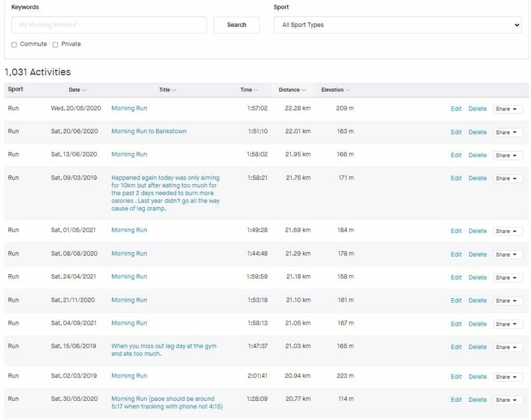Enable the Commute filter
Image resolution: width=531 pixels, height=420 pixels.
point(14,44)
